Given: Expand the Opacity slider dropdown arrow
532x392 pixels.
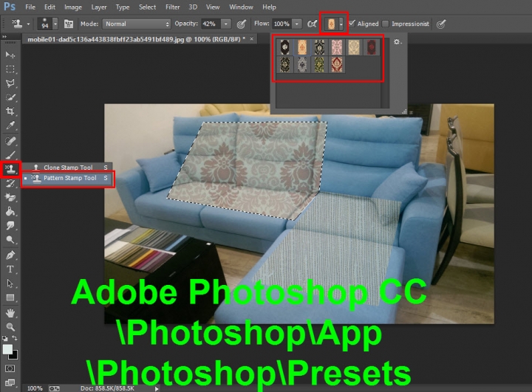Looking at the screenshot, I should pyautogui.click(x=225, y=24).
